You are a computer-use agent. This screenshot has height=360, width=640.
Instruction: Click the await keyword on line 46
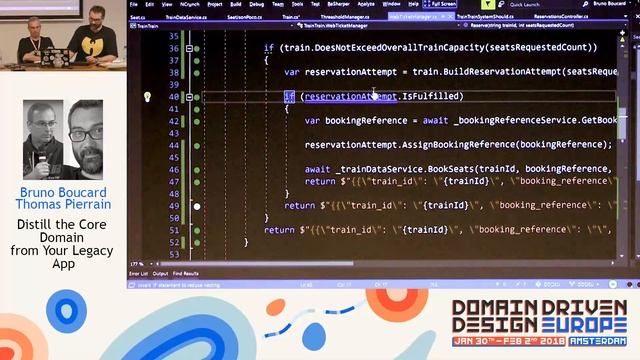click(317, 169)
